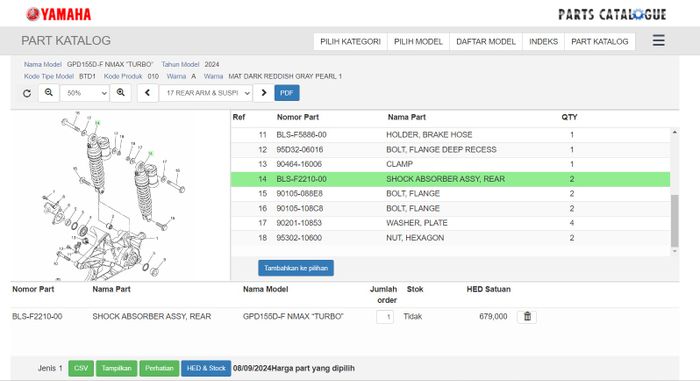Click part number 90464-16006
The width and height of the screenshot is (700, 381).
299,164
